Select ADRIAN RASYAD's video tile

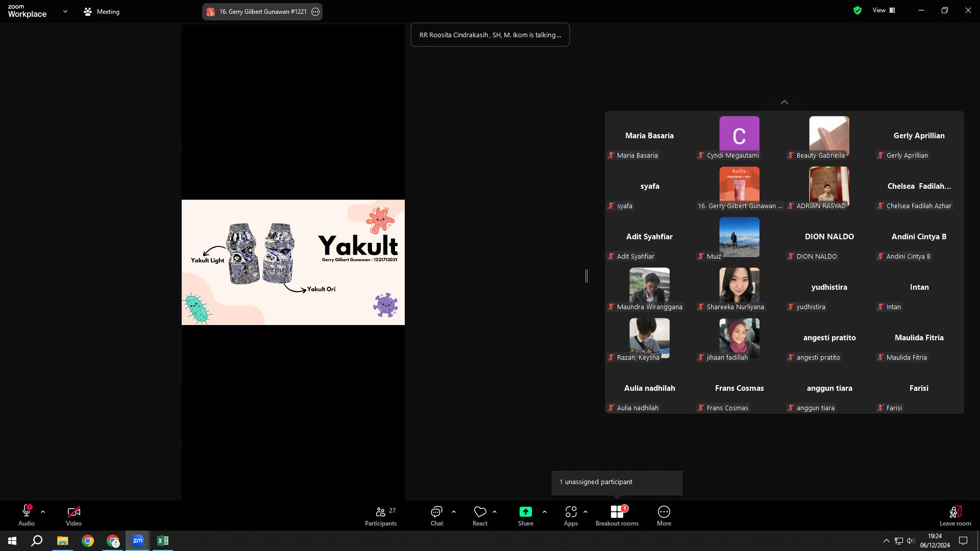click(829, 187)
